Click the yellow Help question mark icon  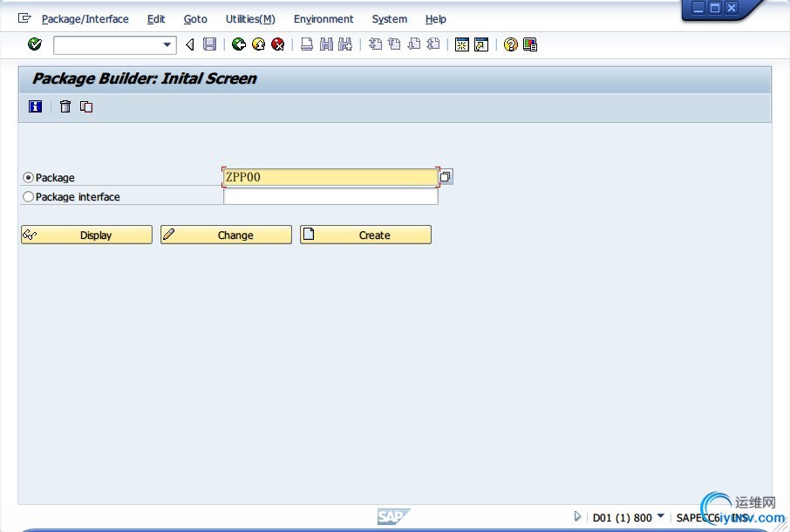coord(510,44)
